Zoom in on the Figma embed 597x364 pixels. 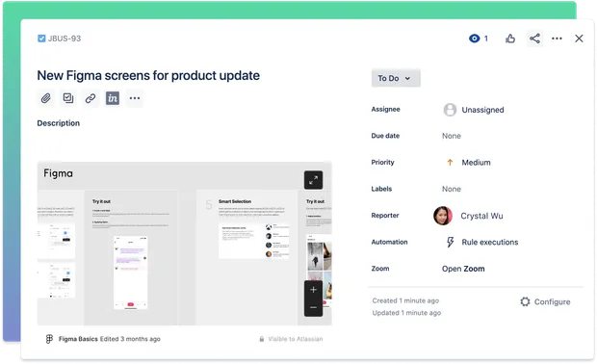click(313, 290)
